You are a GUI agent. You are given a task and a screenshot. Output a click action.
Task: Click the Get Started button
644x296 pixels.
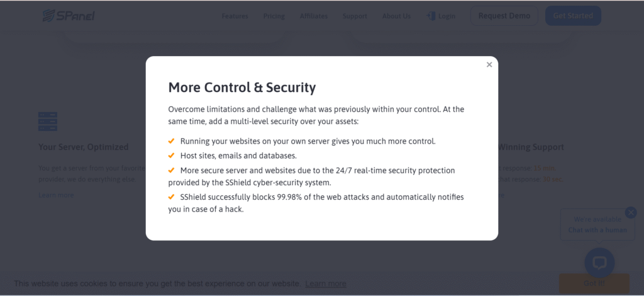[573, 16]
